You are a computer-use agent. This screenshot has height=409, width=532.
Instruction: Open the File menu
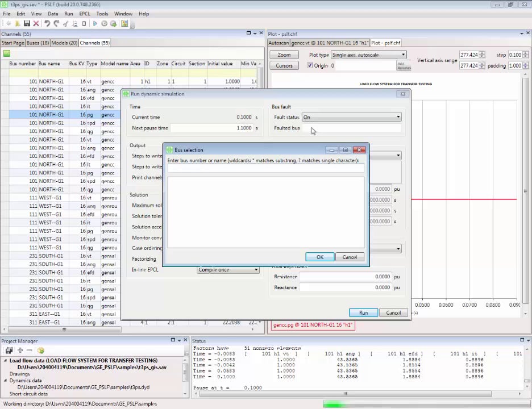click(7, 14)
